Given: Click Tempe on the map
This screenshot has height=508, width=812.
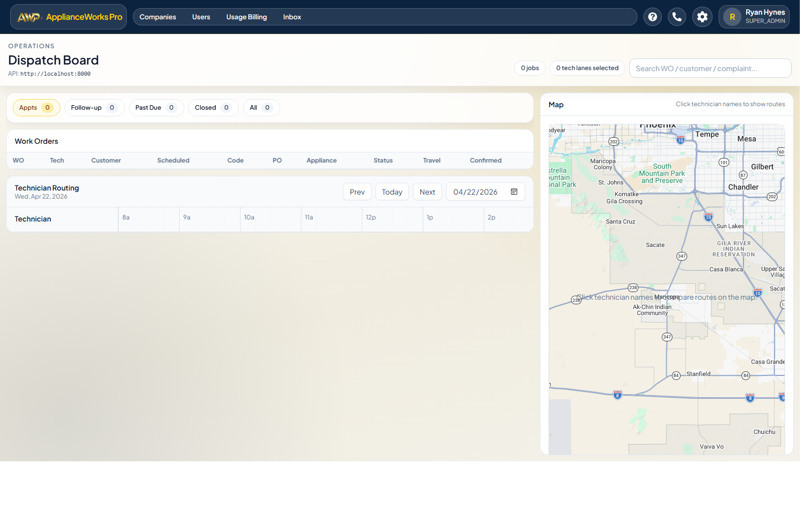Looking at the screenshot, I should click(x=707, y=134).
